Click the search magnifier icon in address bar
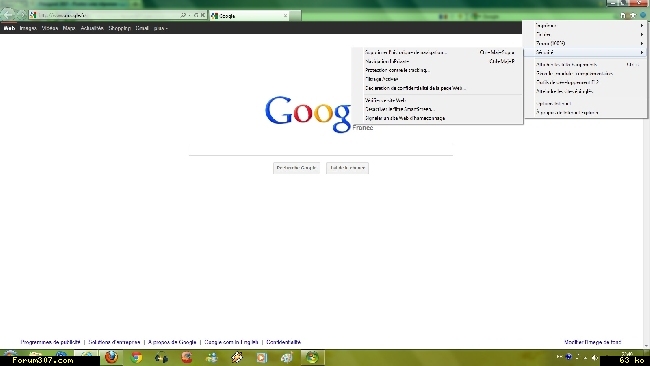The image size is (650, 366). pyautogui.click(x=183, y=15)
